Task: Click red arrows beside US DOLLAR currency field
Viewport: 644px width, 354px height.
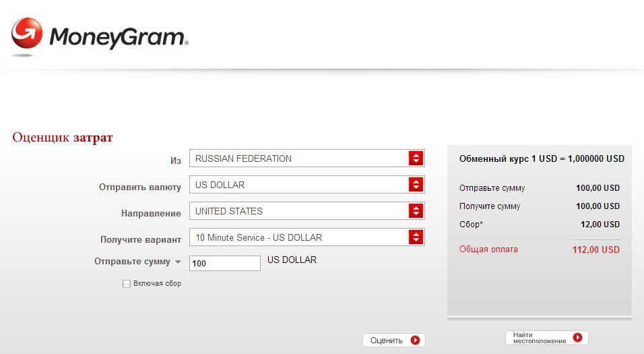Action: 416,185
